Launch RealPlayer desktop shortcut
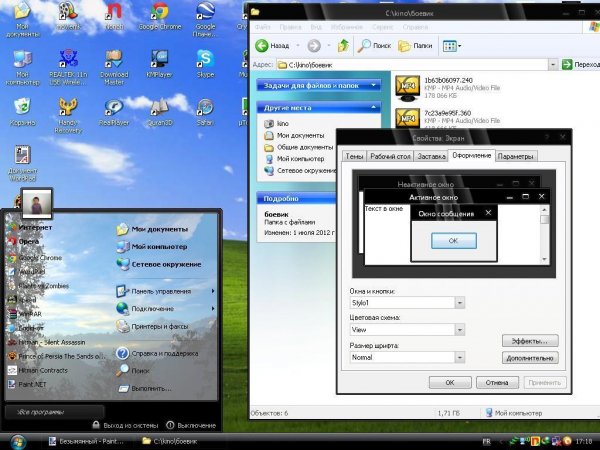Screen dimensions: 600x450 point(114,112)
